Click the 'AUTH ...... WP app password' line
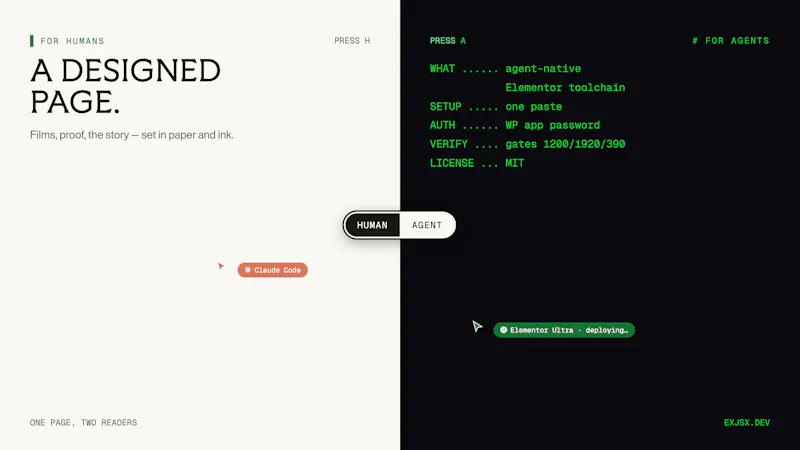The image size is (800, 450). tap(515, 126)
